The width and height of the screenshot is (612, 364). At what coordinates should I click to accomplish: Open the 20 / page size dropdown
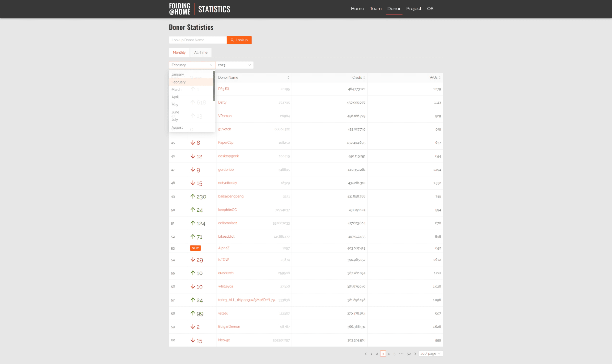click(431, 354)
